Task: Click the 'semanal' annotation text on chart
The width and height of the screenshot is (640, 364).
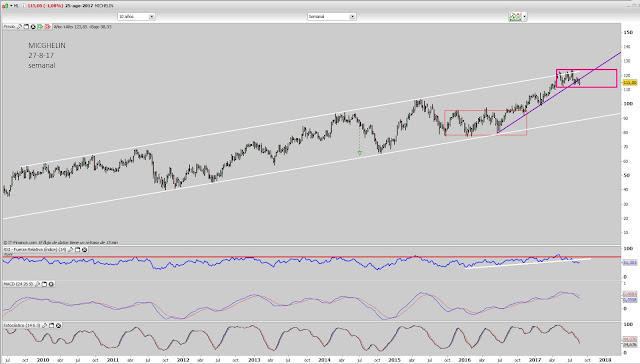Action: point(42,65)
